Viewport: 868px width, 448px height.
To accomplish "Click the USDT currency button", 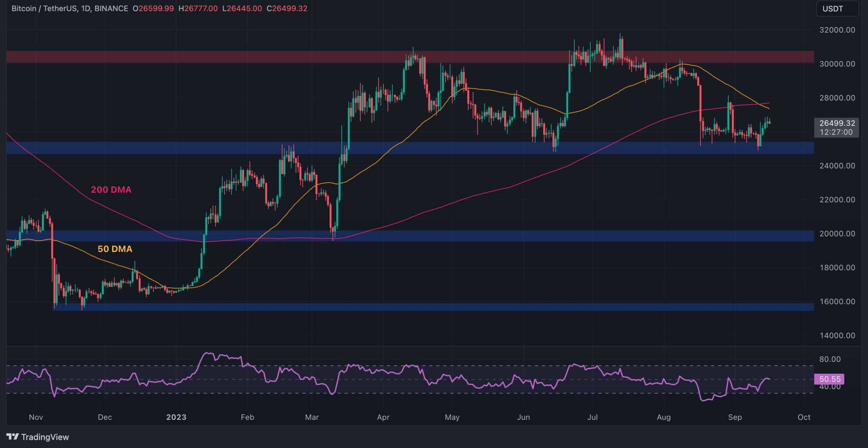I will [837, 9].
